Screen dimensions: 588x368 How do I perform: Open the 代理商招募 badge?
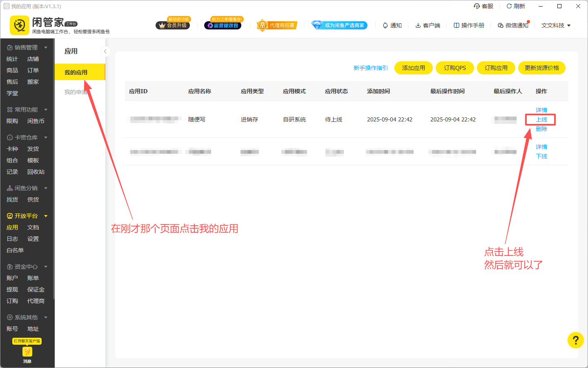coord(277,25)
